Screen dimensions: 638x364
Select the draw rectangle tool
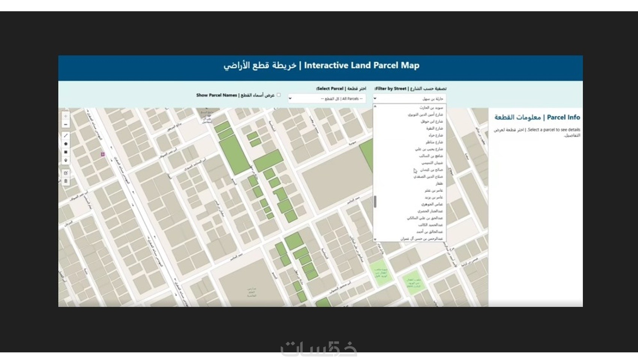pyautogui.click(x=66, y=152)
